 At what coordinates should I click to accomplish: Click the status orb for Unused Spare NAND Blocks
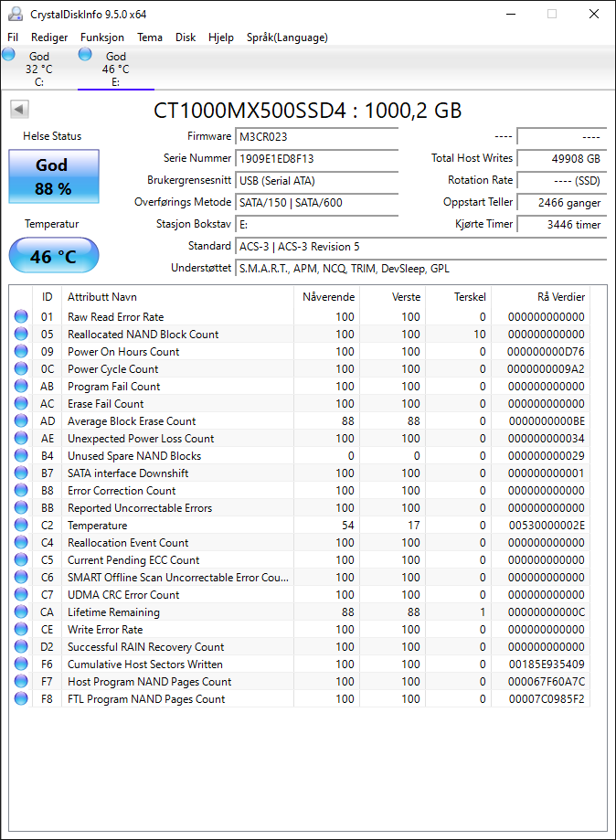tap(21, 455)
